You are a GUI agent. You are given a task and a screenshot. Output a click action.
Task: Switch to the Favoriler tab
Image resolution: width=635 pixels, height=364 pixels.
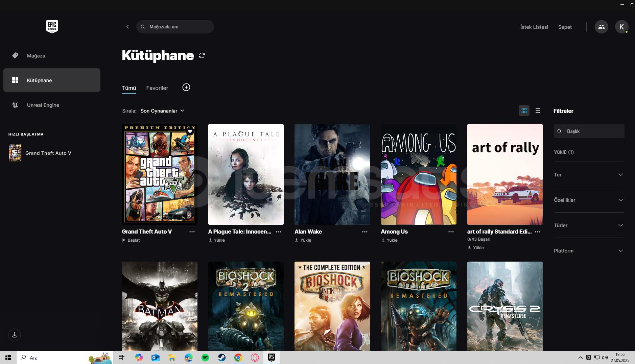point(157,88)
